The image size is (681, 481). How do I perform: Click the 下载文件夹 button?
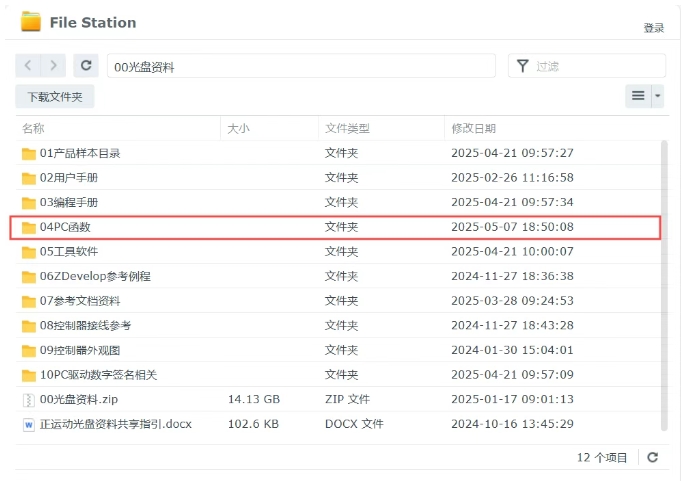click(x=55, y=96)
